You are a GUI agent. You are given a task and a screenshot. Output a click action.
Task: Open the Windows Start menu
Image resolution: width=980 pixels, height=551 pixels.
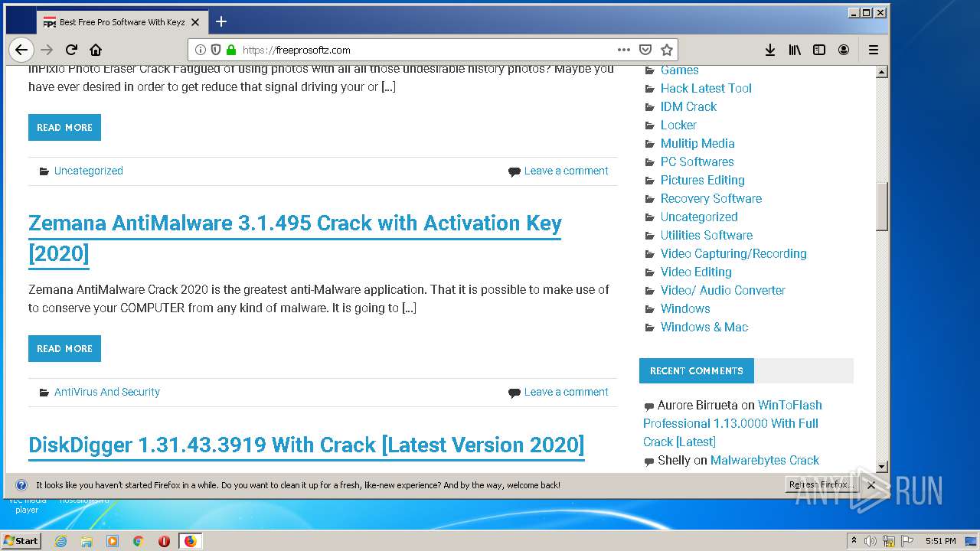click(x=21, y=540)
